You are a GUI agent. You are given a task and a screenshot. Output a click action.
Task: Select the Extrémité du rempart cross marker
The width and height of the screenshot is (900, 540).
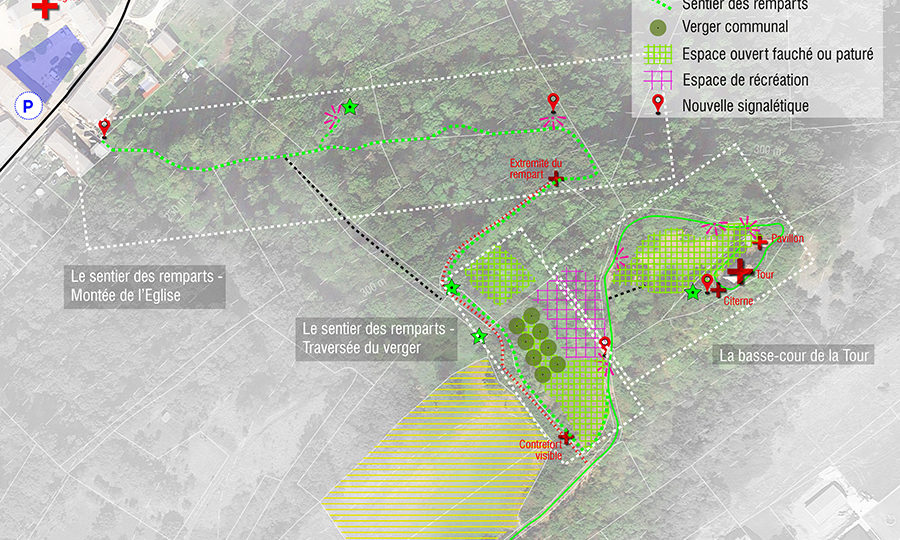coord(555,178)
